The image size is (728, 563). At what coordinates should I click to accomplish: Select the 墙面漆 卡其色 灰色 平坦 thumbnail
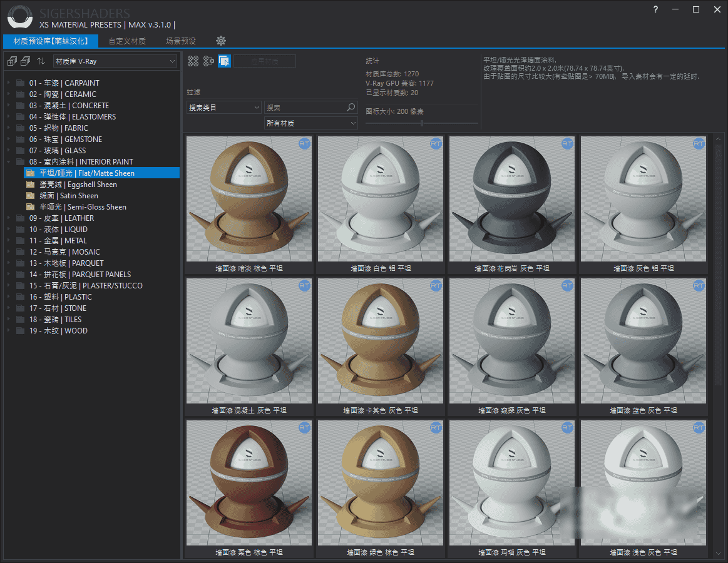coord(380,341)
